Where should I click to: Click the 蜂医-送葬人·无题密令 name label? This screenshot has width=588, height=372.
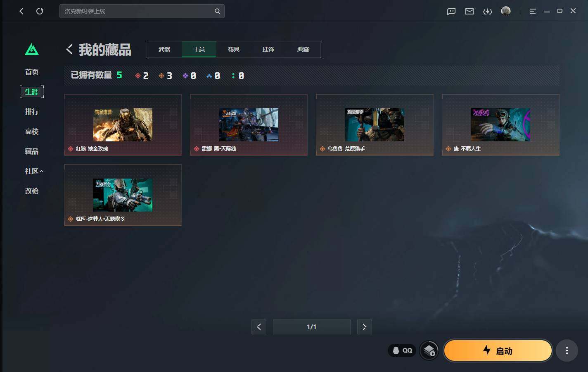100,219
